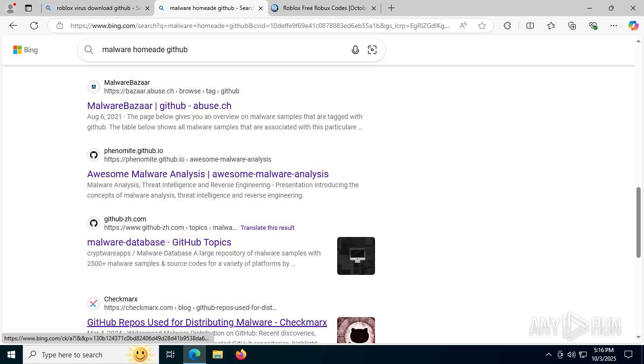Open the tab actions menu icon
This screenshot has height=364, width=644.
[x=28, y=8]
